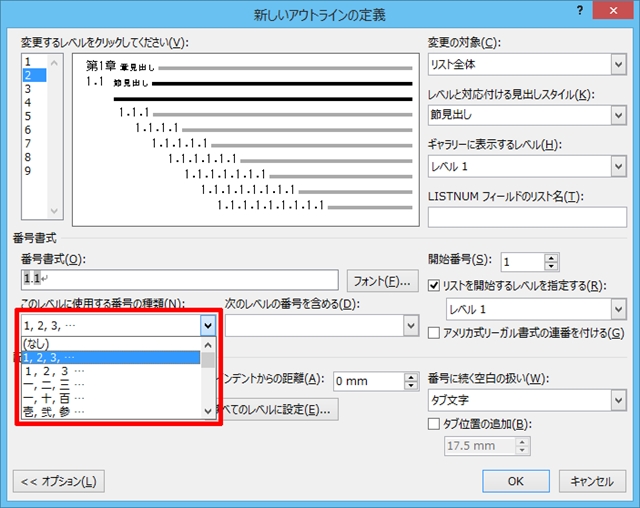Viewport: 640px width, 508px height.
Task: Click level list scroll up arrow
Action: 54,63
